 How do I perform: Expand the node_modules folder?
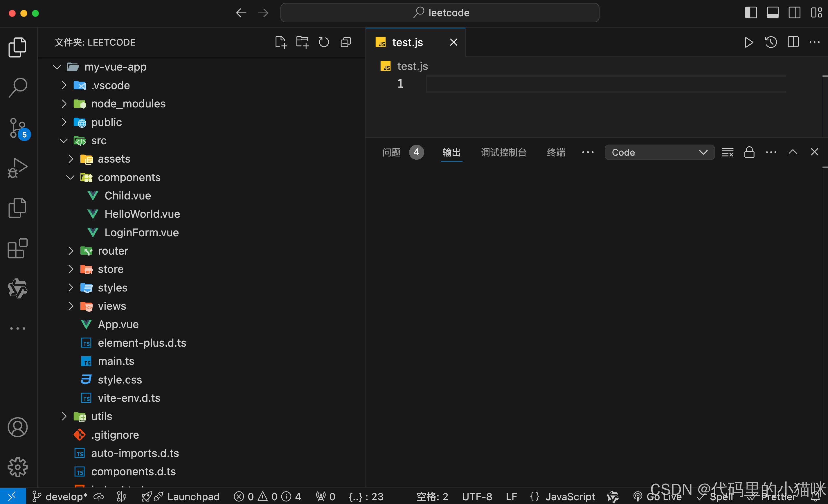click(128, 104)
